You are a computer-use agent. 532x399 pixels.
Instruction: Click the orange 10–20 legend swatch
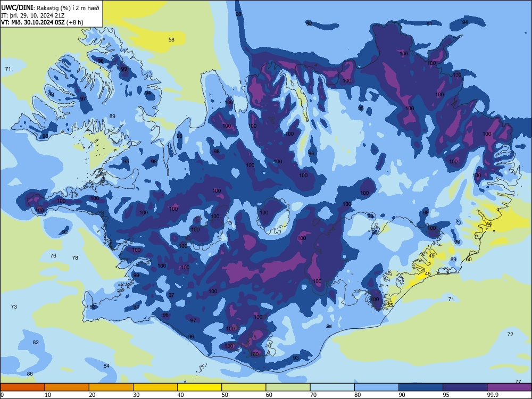tap(67, 387)
